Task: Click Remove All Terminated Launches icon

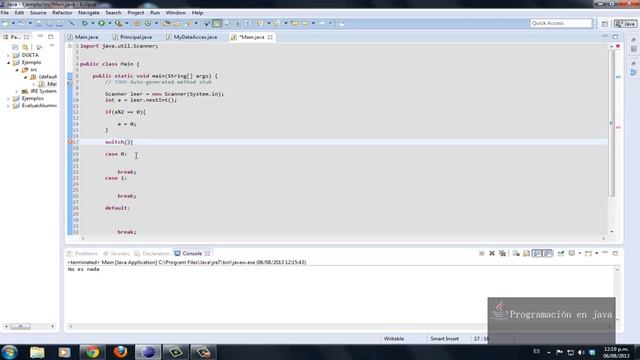Action: pos(502,253)
